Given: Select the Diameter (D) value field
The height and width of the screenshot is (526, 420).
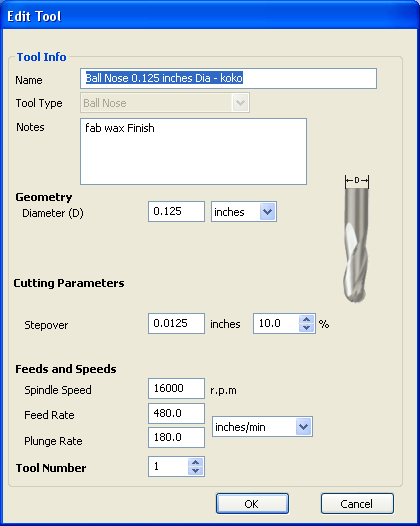Looking at the screenshot, I should point(176,212).
